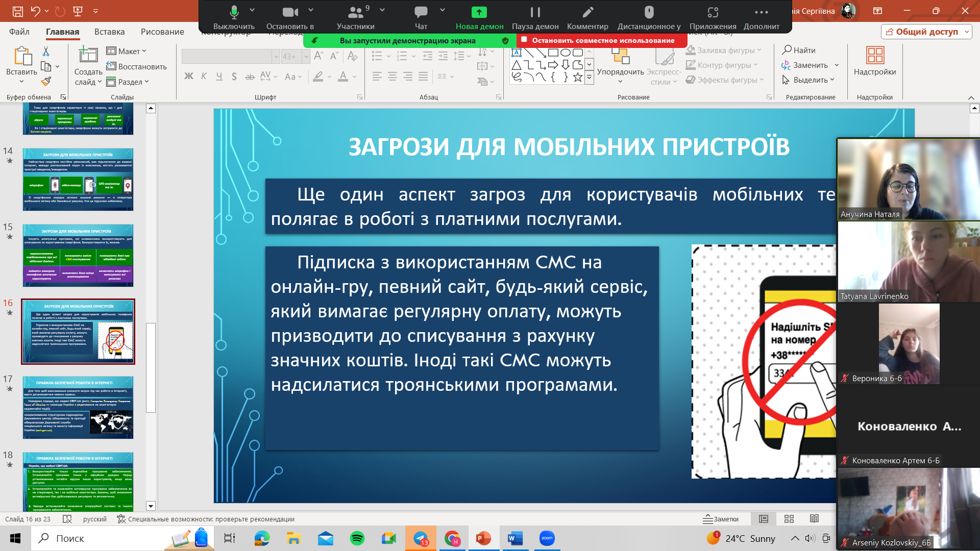The width and height of the screenshot is (980, 551).
Task: Collapse the ribbon with chevron
Action: click(x=971, y=97)
